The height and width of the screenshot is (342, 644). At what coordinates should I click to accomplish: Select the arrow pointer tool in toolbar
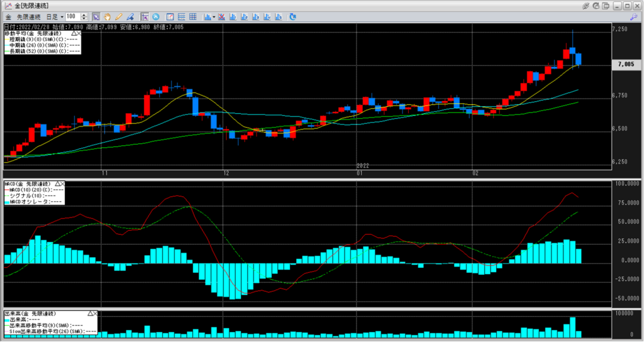96,16
